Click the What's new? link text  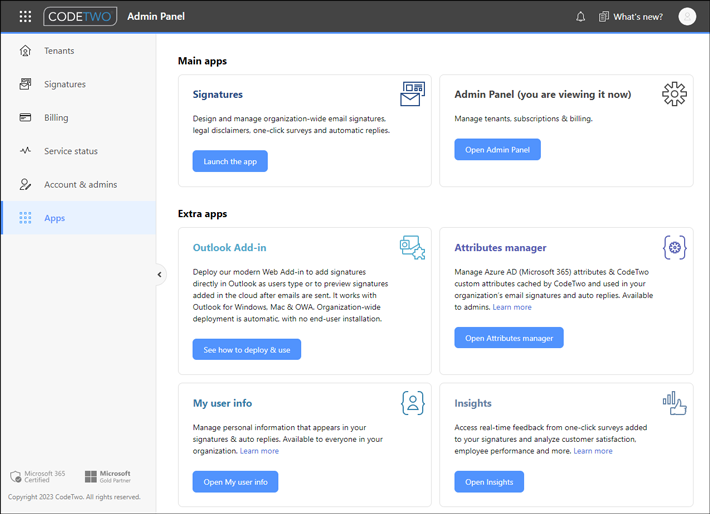[638, 17]
